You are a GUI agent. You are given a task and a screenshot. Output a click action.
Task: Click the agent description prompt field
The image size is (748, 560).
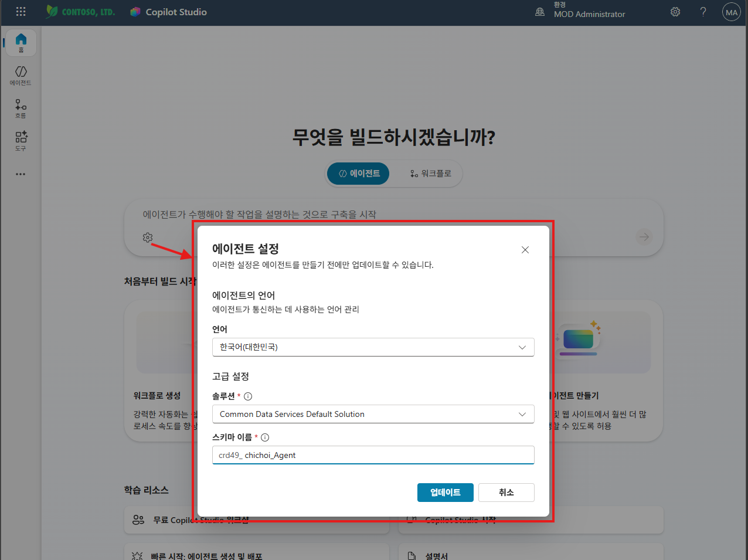[259, 215]
